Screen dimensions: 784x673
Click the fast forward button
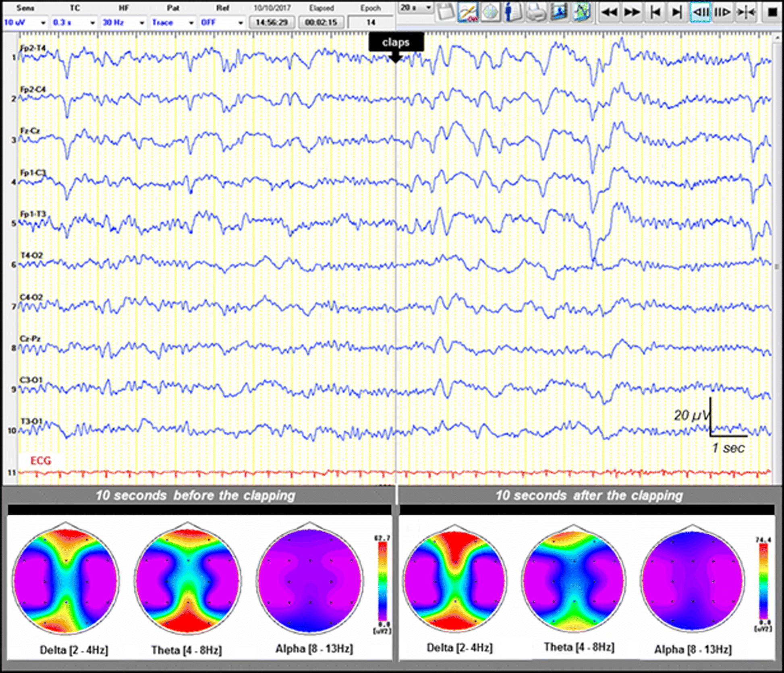click(632, 12)
